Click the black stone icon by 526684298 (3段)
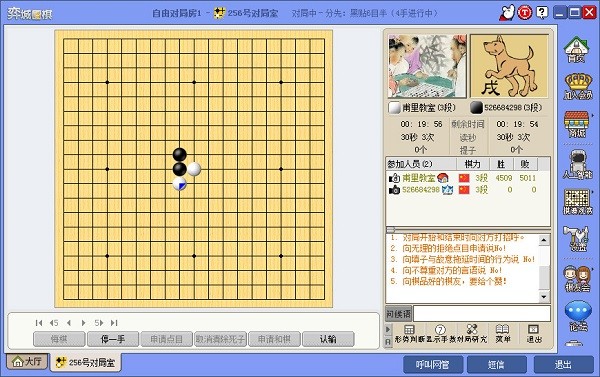 [x=476, y=108]
